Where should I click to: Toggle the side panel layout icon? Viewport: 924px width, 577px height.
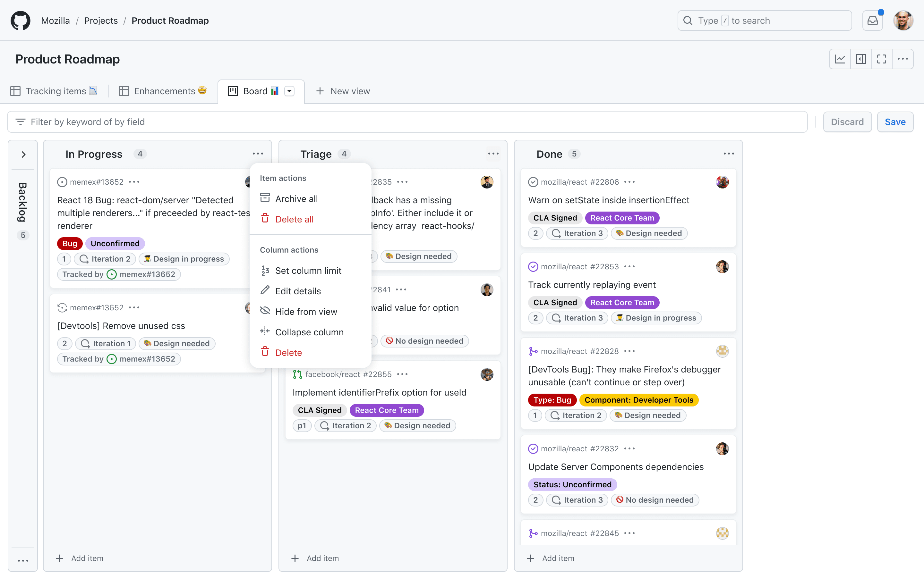[x=861, y=59]
